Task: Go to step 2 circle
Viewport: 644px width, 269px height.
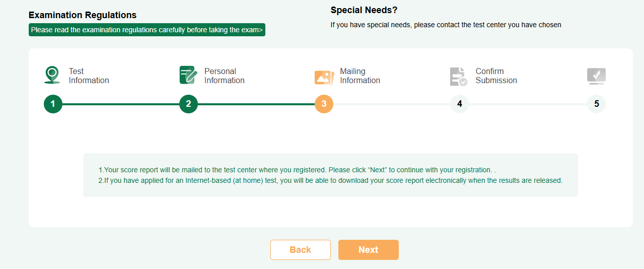Action: (188, 104)
